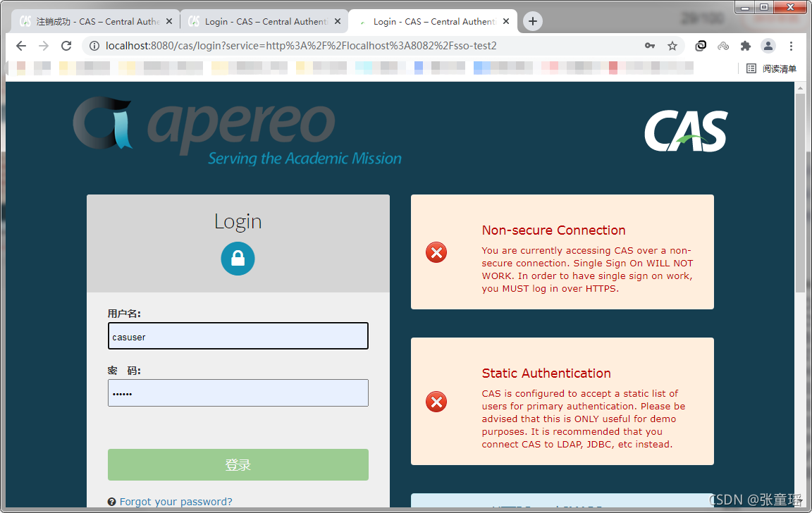This screenshot has width=812, height=513.
Task: Click the CAS logo
Action: (685, 132)
